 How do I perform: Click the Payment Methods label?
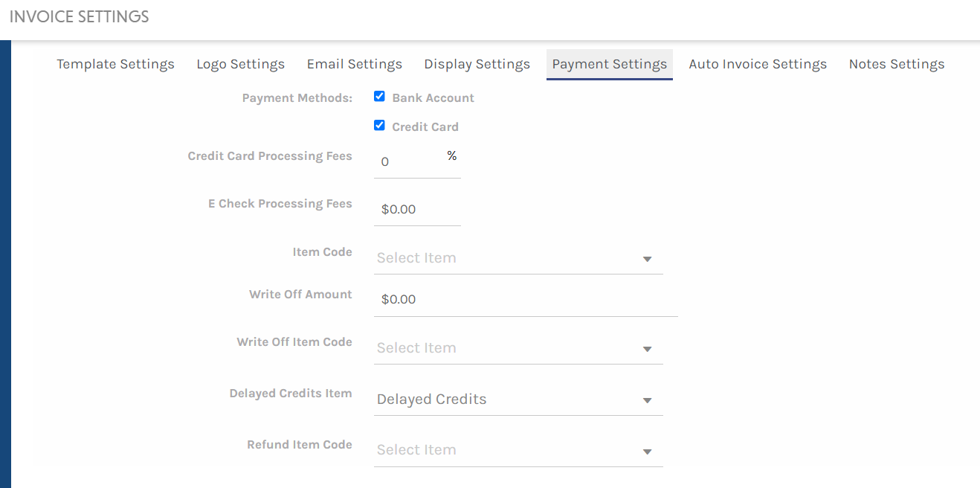[297, 98]
